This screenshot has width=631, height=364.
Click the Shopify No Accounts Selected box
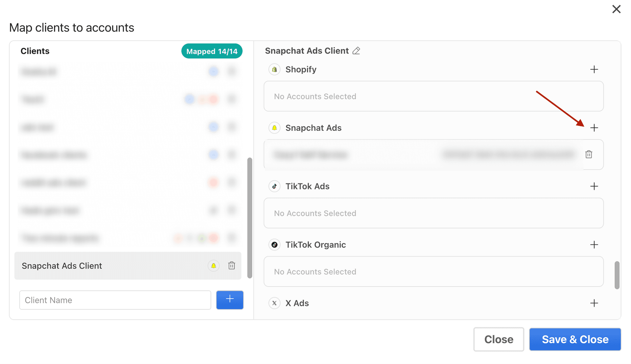[x=433, y=96]
